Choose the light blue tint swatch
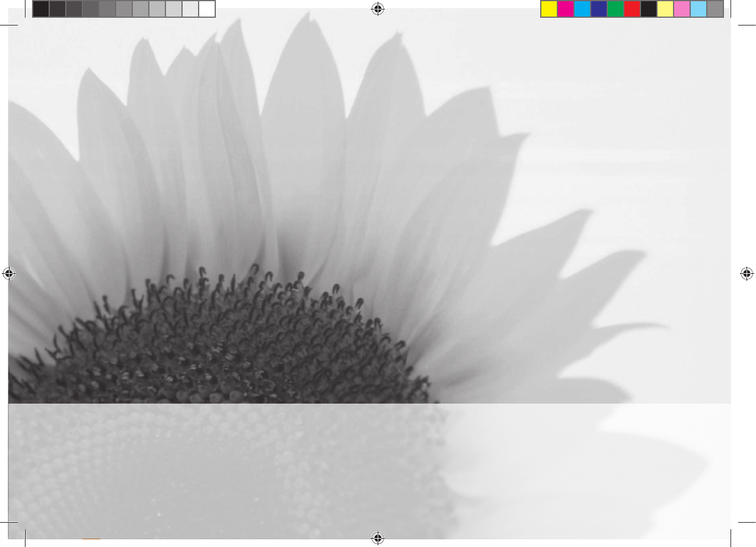Image resolution: width=756 pixels, height=547 pixels. point(698,9)
